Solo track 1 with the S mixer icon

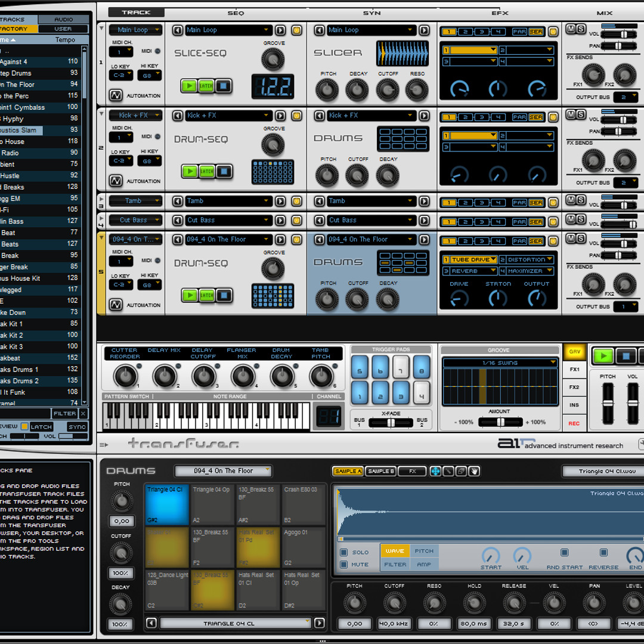581,27
